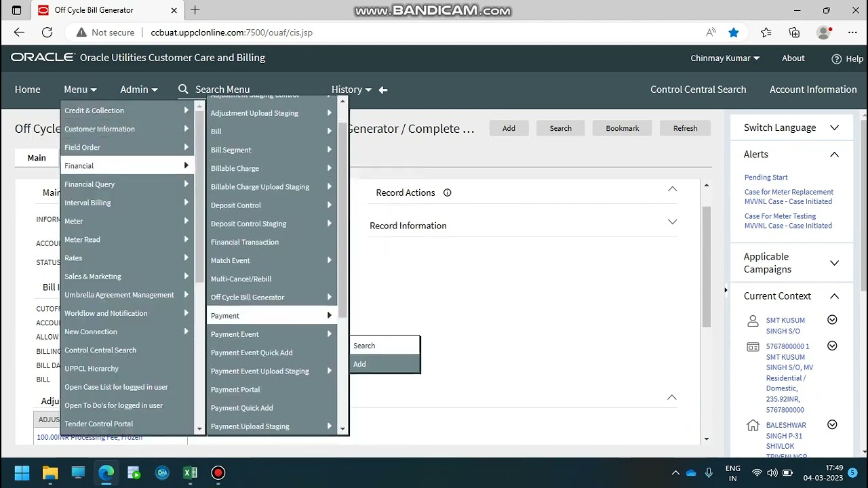The width and height of the screenshot is (868, 488).
Task: Open context menu for SMT KUSUM SINGH person
Action: [832, 320]
